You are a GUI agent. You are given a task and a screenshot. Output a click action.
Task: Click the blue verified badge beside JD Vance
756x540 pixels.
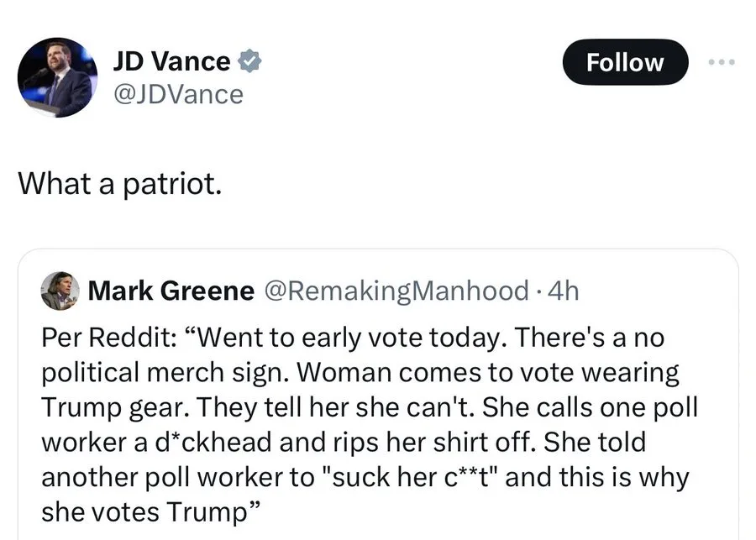pyautogui.click(x=250, y=61)
